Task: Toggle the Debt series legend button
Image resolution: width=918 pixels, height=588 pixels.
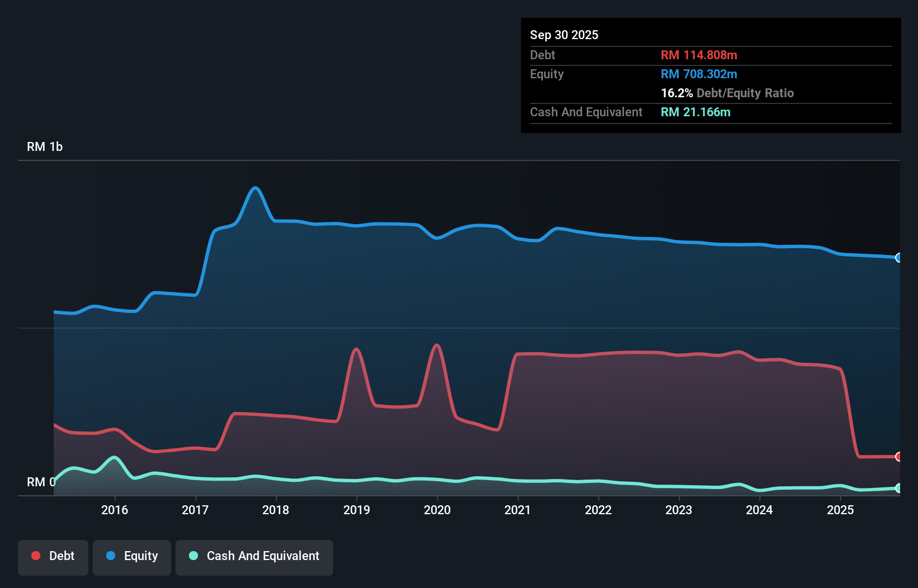Action: 53,557
